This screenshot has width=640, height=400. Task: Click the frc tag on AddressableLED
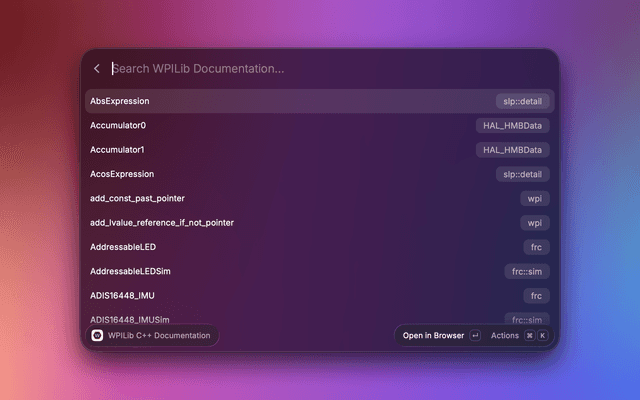(x=536, y=247)
